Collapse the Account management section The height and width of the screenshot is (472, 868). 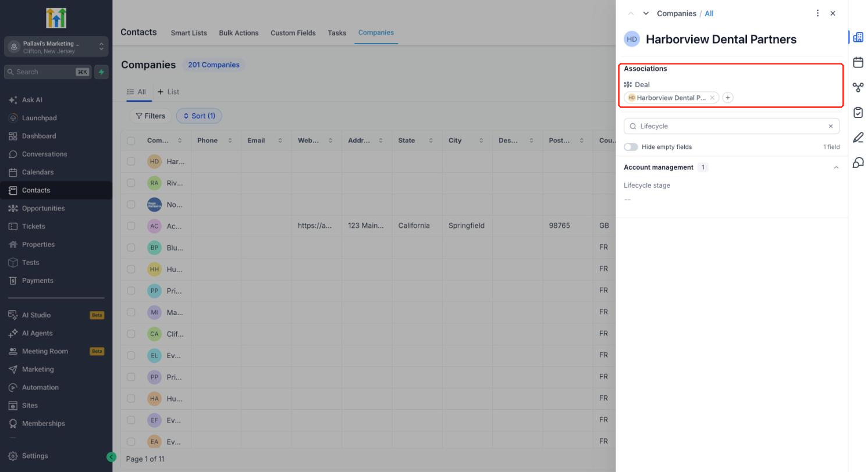click(836, 167)
